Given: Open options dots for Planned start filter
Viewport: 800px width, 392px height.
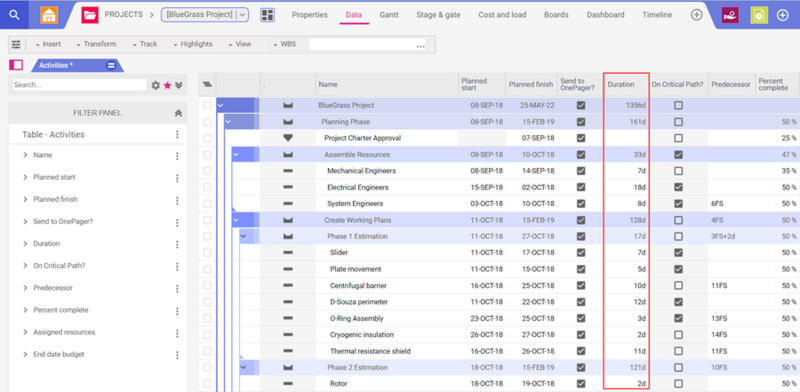Looking at the screenshot, I should pyautogui.click(x=177, y=178).
